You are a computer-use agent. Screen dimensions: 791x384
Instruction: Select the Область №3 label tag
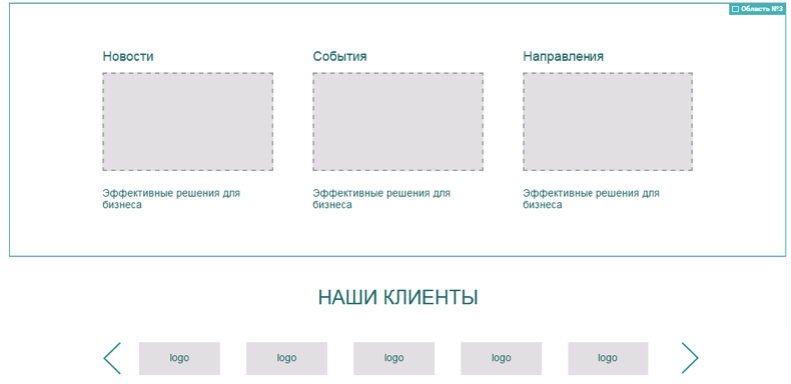click(757, 9)
